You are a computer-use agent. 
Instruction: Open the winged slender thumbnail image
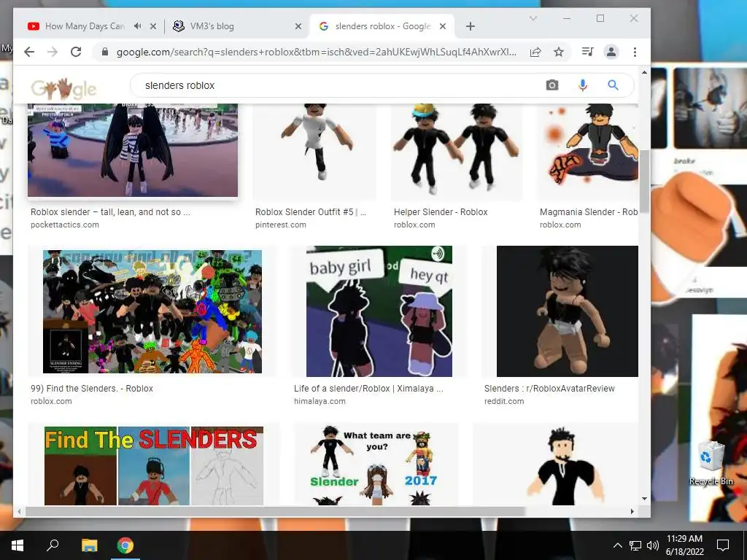point(133,150)
